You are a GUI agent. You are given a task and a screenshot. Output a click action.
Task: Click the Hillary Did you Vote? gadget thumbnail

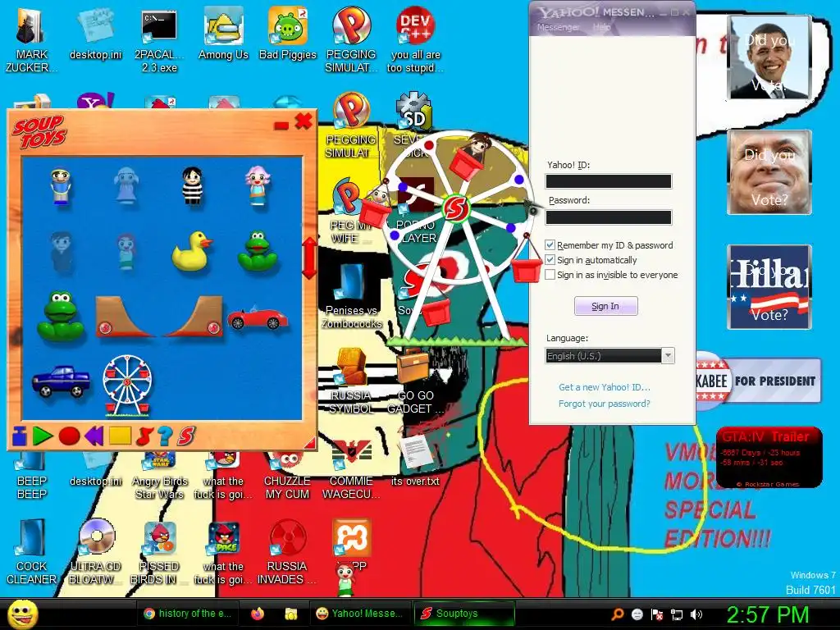coord(769,286)
